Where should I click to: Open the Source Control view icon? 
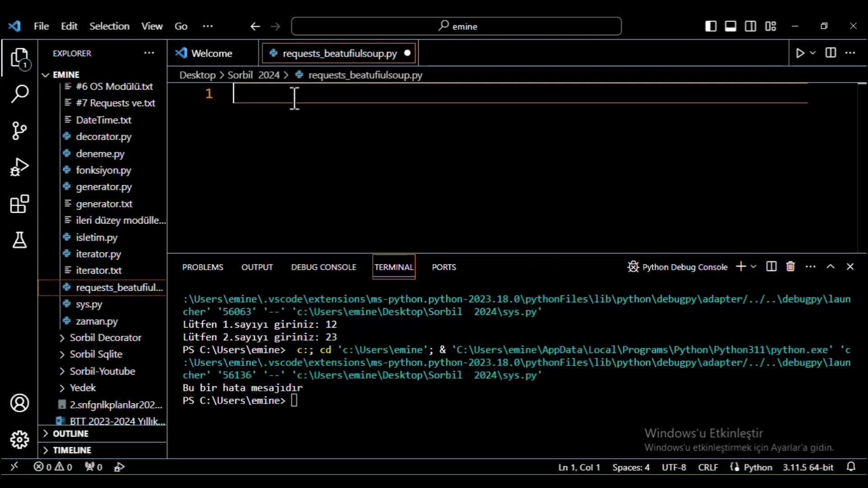(19, 131)
